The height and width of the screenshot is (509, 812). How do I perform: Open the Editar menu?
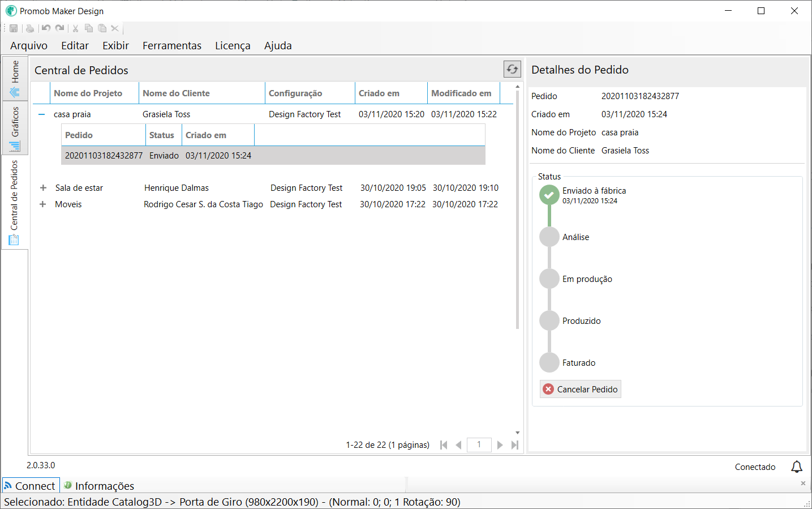pyautogui.click(x=75, y=45)
